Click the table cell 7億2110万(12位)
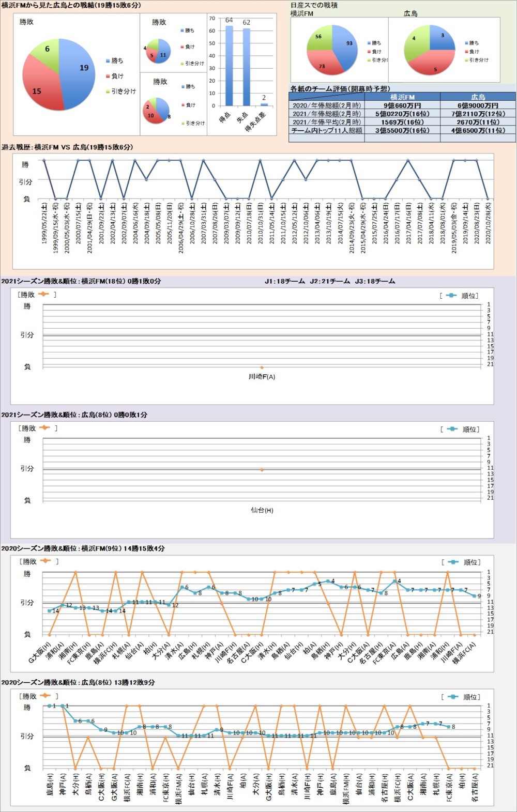Image resolution: width=517 pixels, height=812 pixels. [478, 114]
